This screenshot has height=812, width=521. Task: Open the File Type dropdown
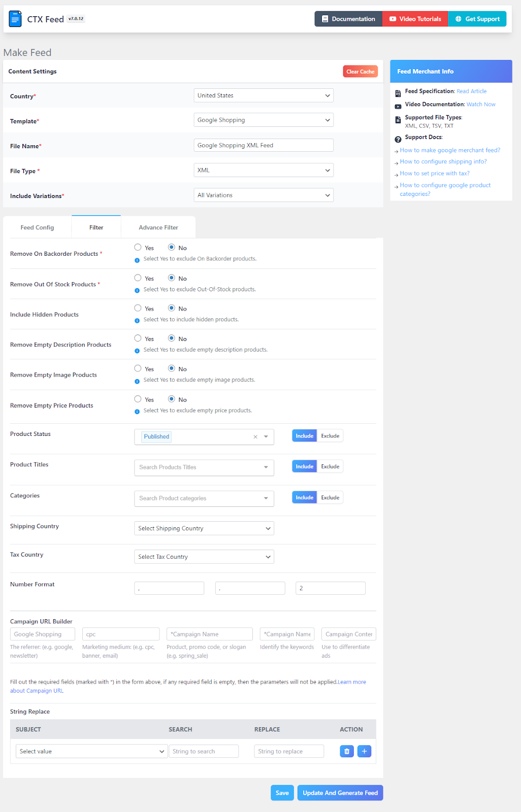264,170
